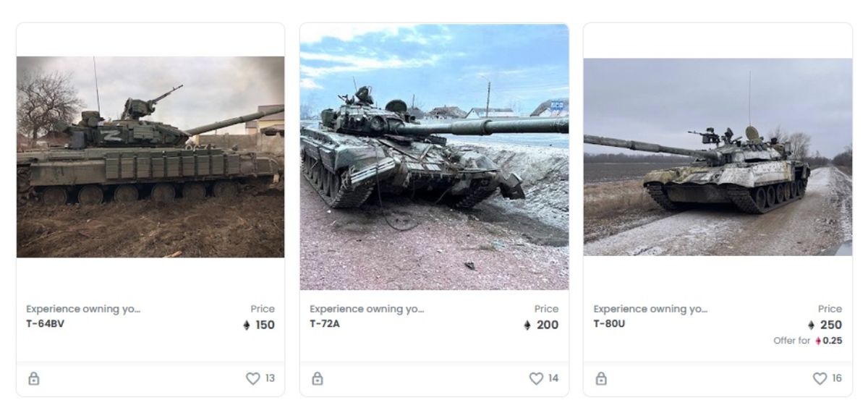Click lock icon on T-80U card

click(x=600, y=378)
